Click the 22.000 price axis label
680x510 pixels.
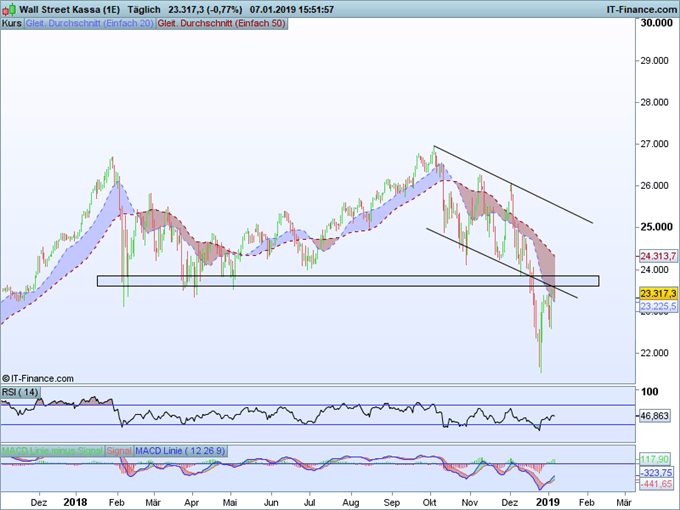click(x=654, y=353)
